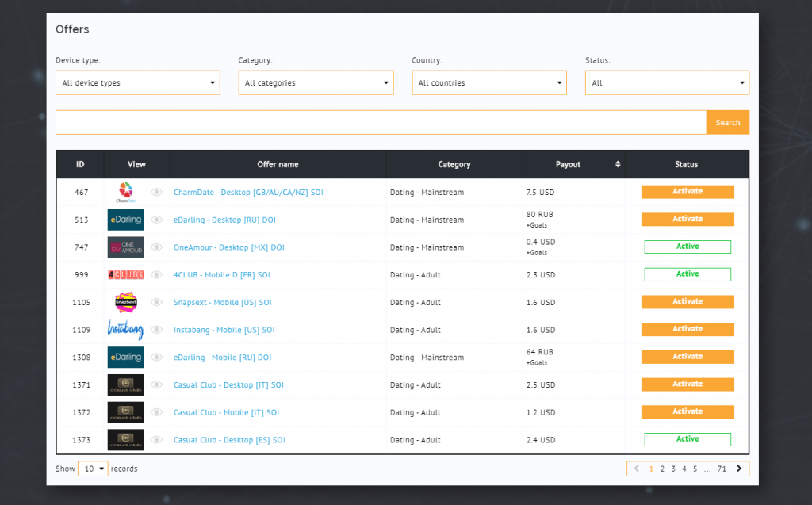This screenshot has height=505, width=812.
Task: Click into the offers search text field
Action: 381,123
